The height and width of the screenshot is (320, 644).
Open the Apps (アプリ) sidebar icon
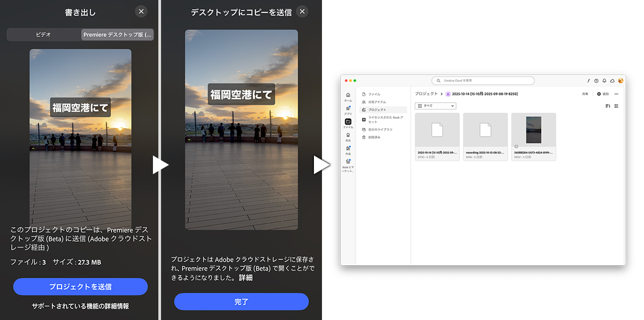[x=348, y=110]
